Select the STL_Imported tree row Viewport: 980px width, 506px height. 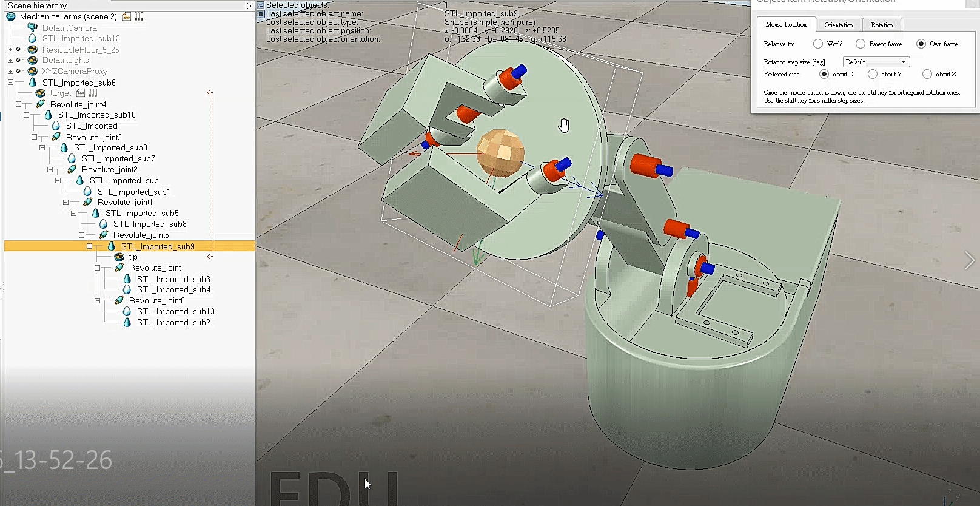[92, 126]
